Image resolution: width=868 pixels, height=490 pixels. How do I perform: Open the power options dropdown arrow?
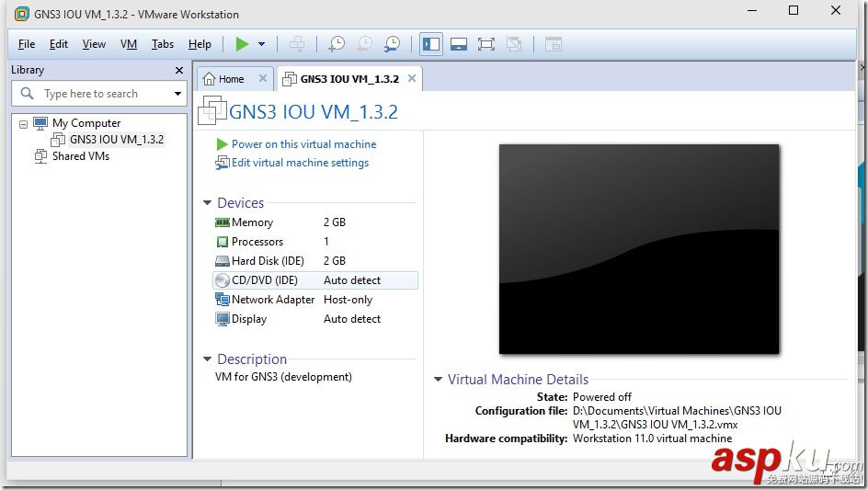coord(262,44)
